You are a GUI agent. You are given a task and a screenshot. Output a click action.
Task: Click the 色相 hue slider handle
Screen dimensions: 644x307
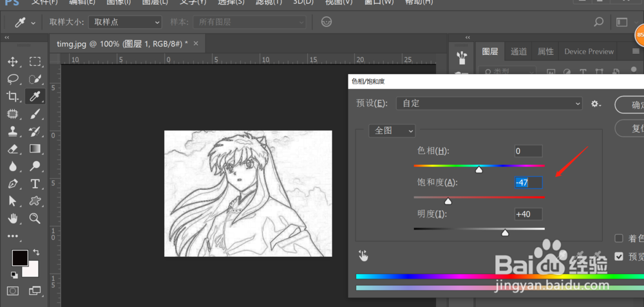tap(479, 169)
